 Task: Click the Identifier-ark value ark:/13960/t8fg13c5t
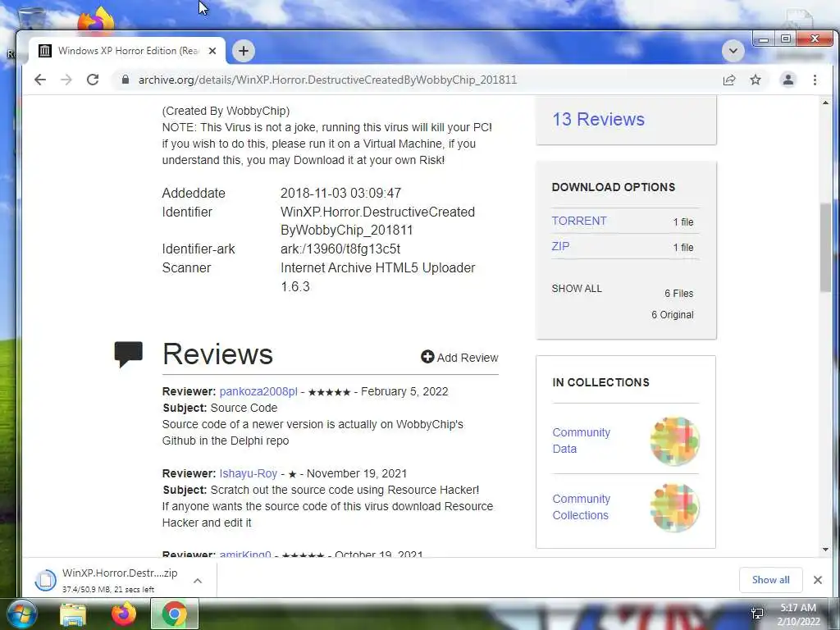tap(340, 249)
